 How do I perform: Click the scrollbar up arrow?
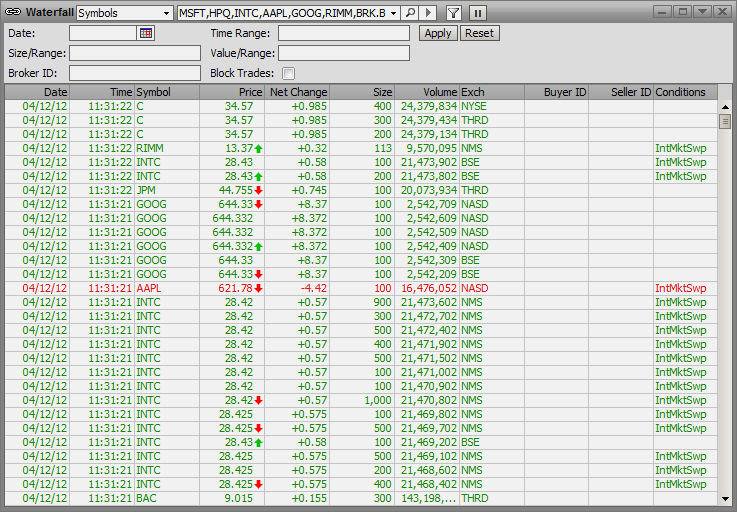725,107
